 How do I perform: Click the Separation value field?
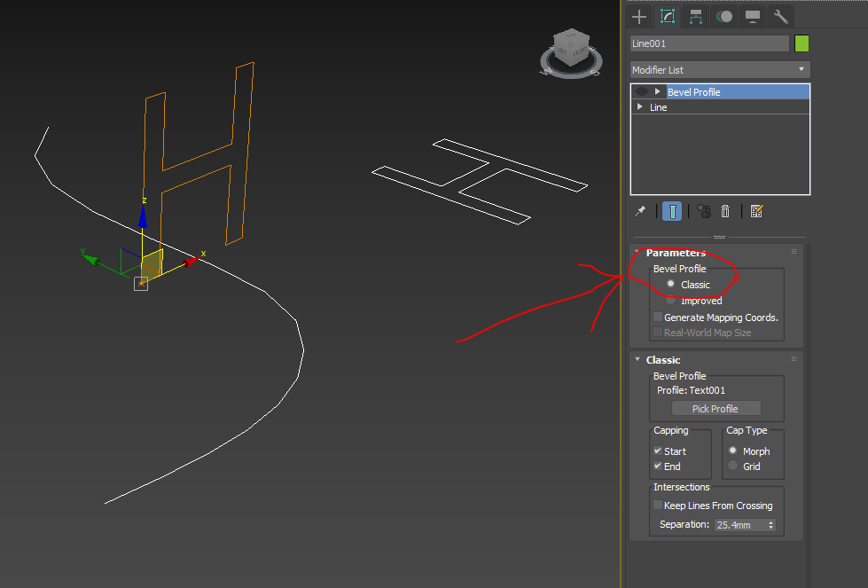740,525
